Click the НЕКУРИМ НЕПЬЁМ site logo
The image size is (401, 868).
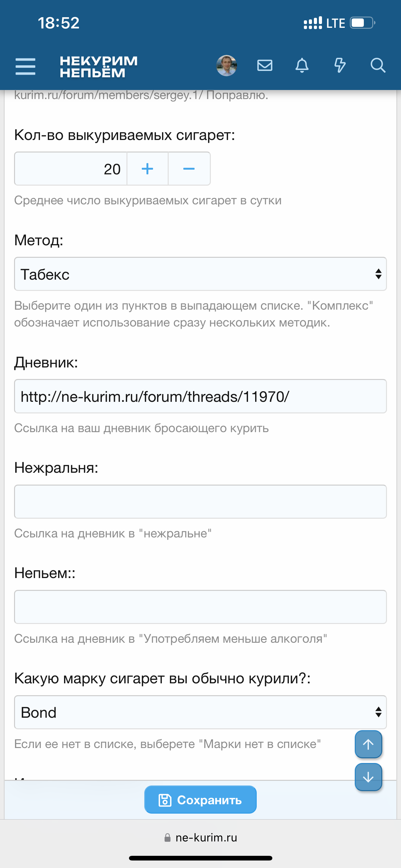[99, 66]
